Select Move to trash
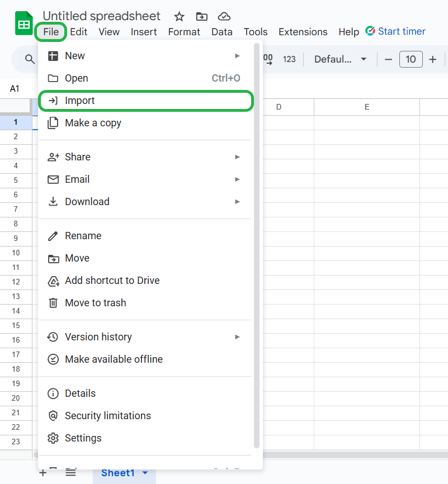 point(145,303)
